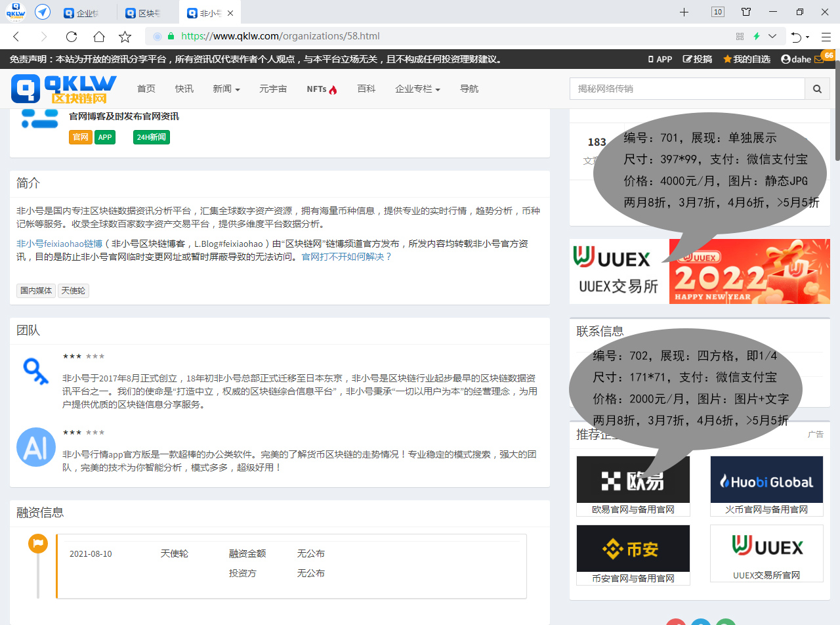Open NFTs navigation item
The image size is (840, 625).
(x=322, y=89)
